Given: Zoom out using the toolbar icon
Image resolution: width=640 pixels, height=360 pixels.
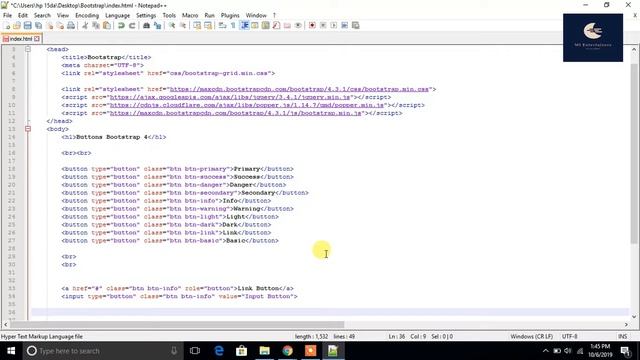Looking at the screenshot, I should coord(183,25).
